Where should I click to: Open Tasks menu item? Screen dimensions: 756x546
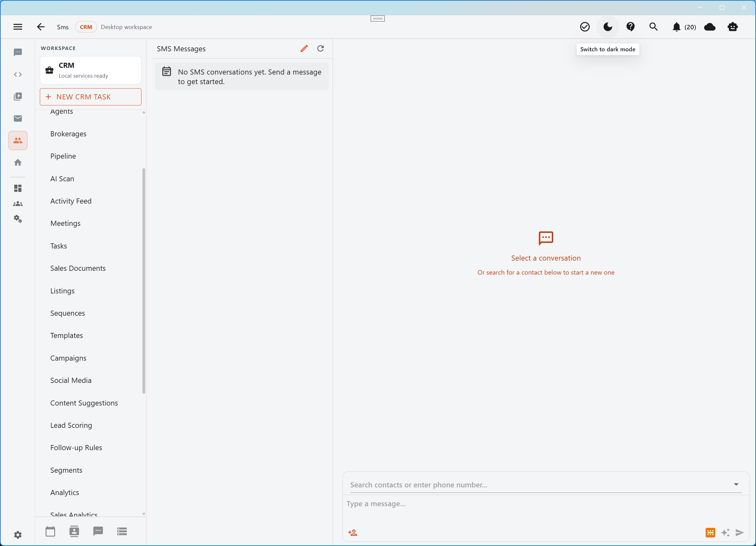(58, 246)
